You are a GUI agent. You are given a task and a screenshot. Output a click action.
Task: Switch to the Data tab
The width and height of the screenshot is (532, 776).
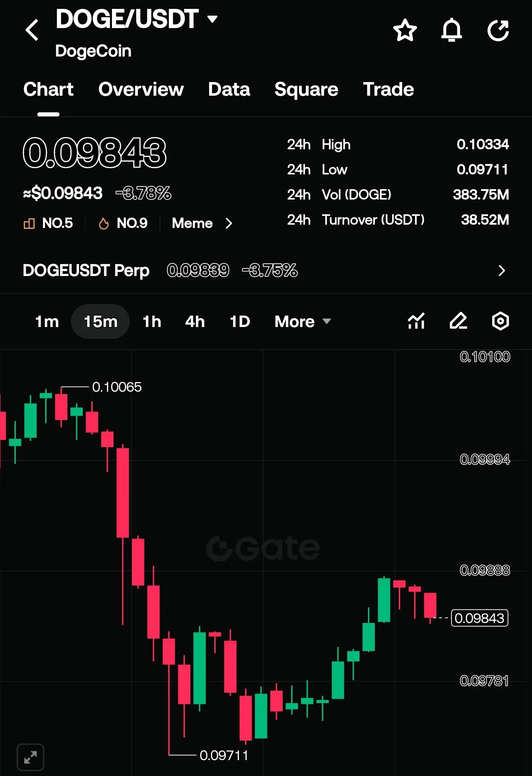click(229, 89)
